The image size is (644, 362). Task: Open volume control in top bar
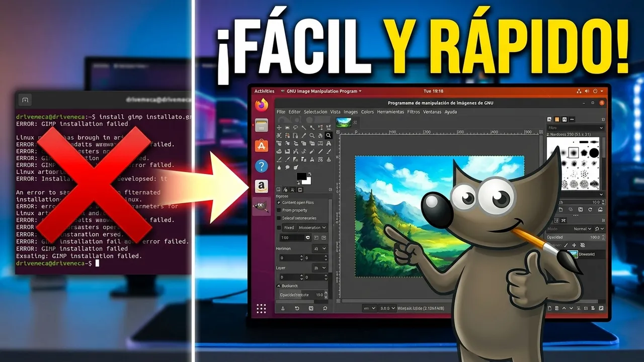[588, 91]
